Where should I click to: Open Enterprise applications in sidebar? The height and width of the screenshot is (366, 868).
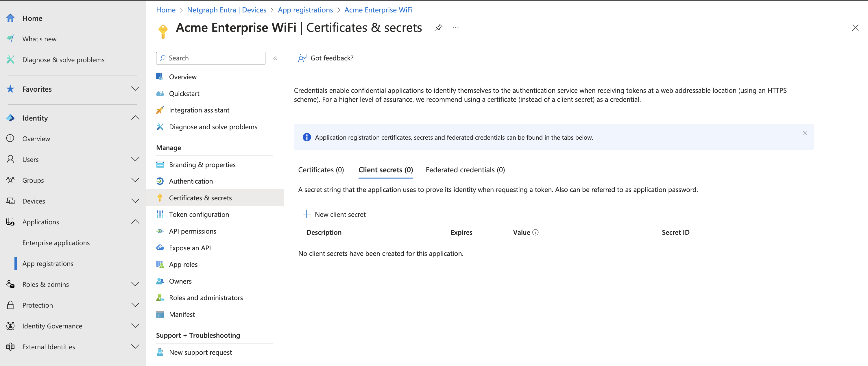click(x=56, y=243)
